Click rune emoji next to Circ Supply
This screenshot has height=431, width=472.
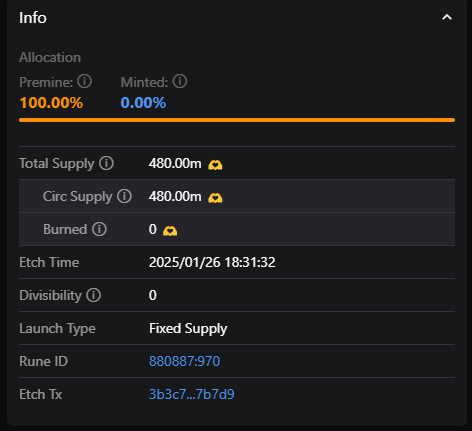click(x=215, y=198)
